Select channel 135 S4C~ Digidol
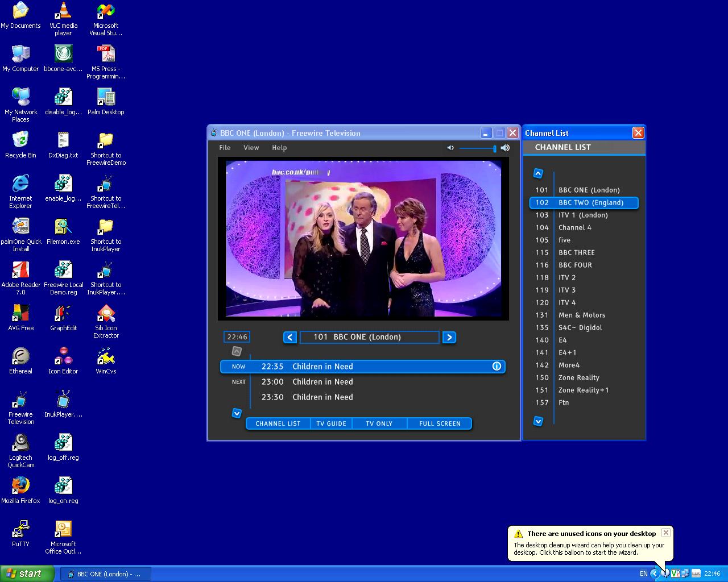This screenshot has height=582, width=728. click(584, 328)
